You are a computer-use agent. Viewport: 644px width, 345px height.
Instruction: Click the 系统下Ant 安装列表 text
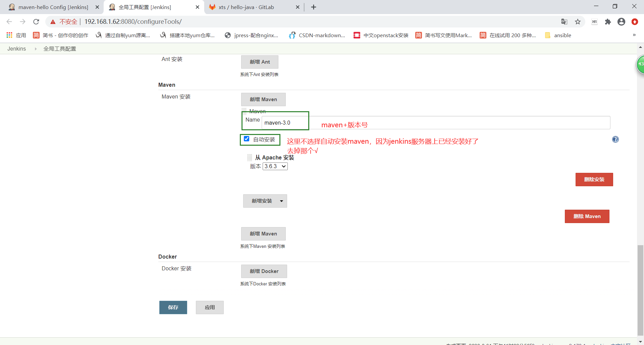[x=259, y=75]
